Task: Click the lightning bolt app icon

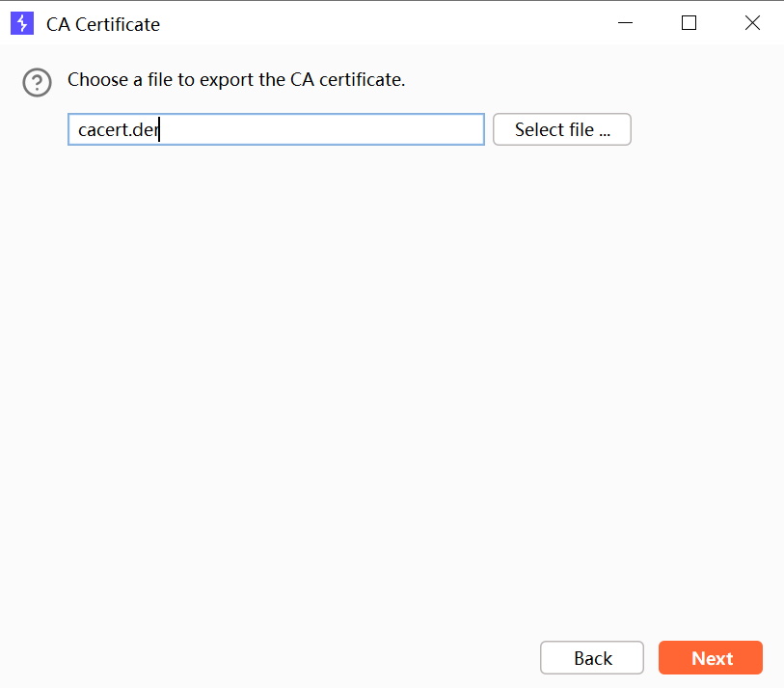Action: pyautogui.click(x=21, y=24)
